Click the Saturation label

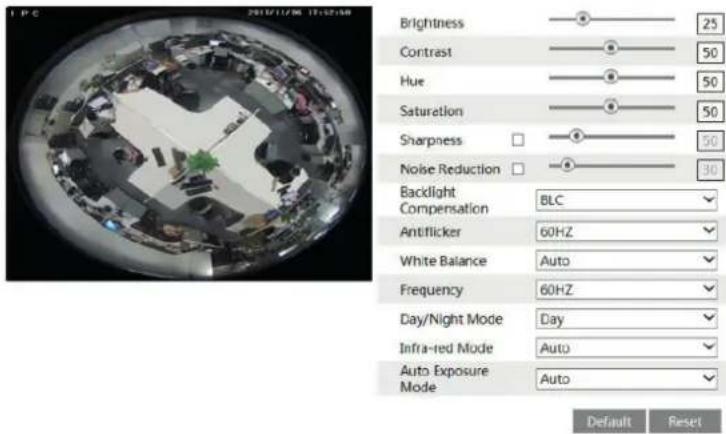pos(431,111)
